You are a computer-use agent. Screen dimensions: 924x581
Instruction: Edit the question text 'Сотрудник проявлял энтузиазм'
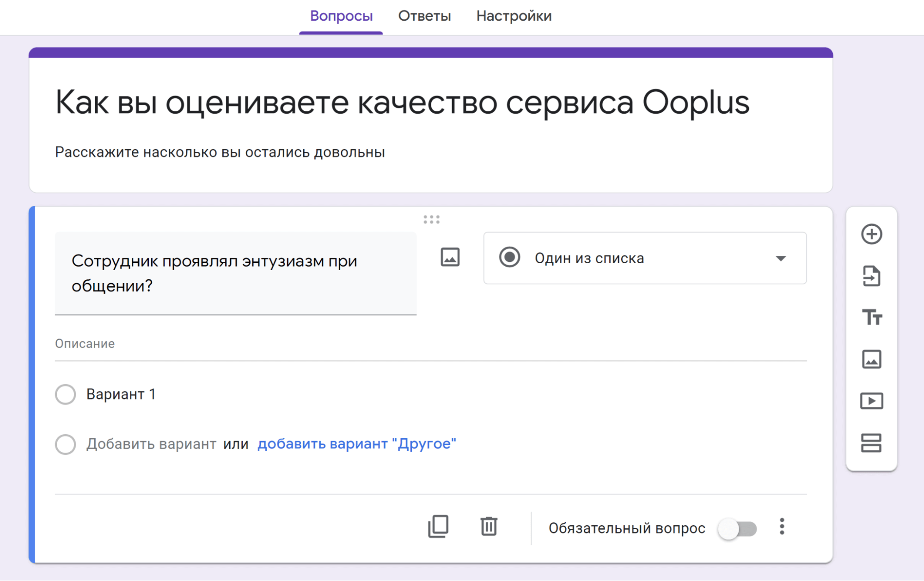click(x=236, y=273)
